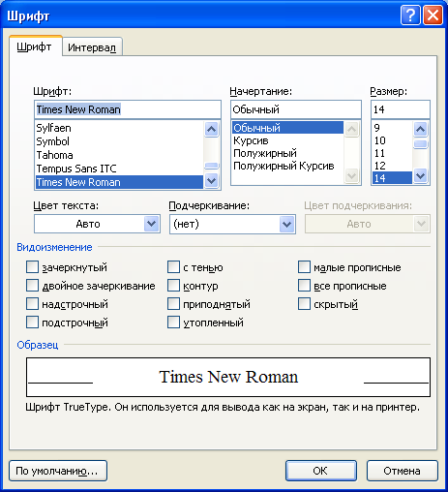Choose Tempus Sans ITC font

(119, 169)
